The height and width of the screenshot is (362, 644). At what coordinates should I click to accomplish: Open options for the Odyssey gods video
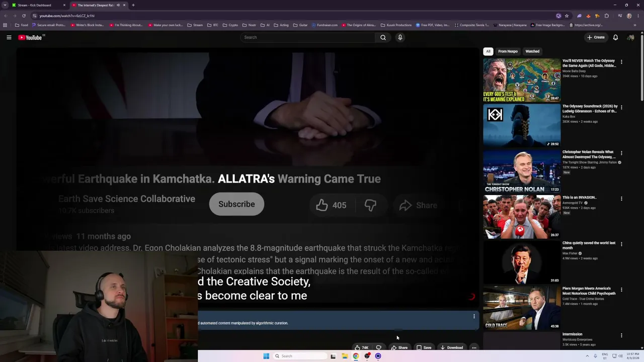pos(621,62)
